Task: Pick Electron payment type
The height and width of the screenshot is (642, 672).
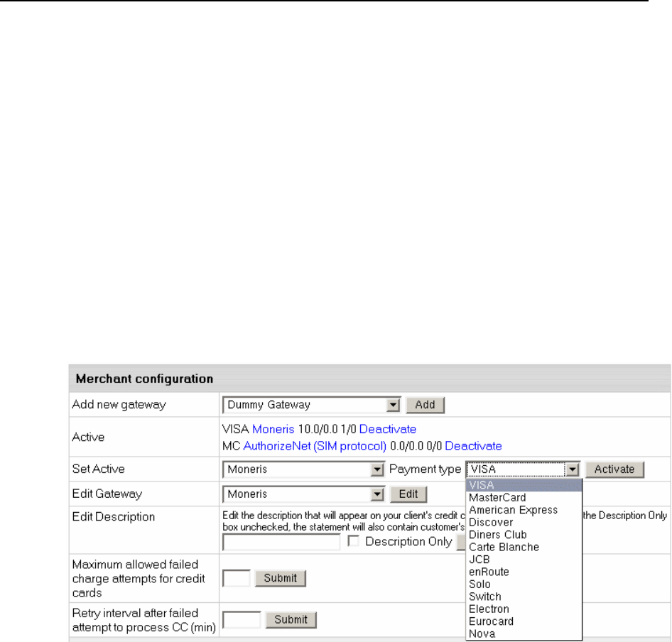Action: coord(524,609)
